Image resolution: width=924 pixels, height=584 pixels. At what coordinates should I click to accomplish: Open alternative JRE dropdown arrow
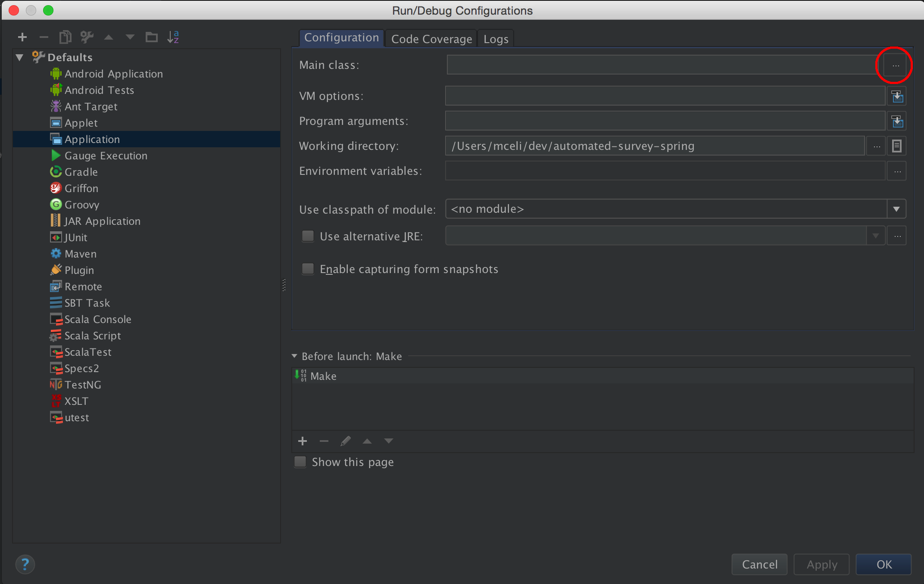click(x=875, y=236)
